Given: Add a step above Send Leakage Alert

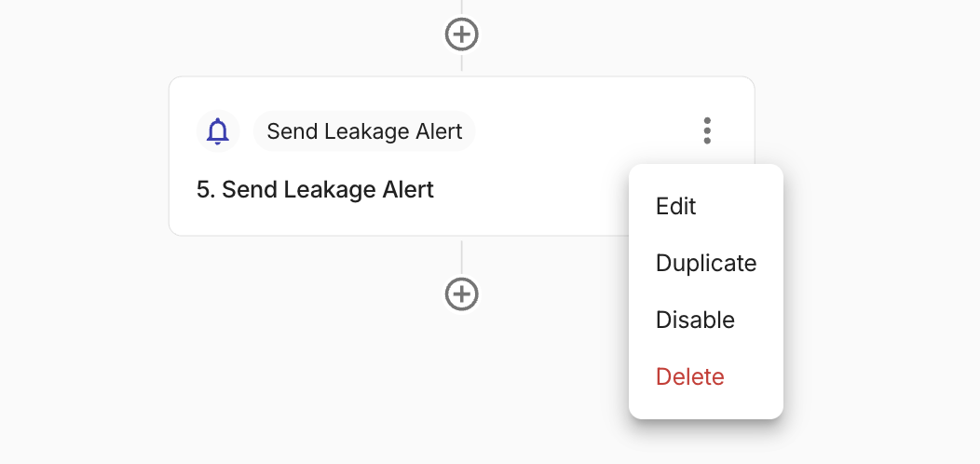Looking at the screenshot, I should (462, 34).
